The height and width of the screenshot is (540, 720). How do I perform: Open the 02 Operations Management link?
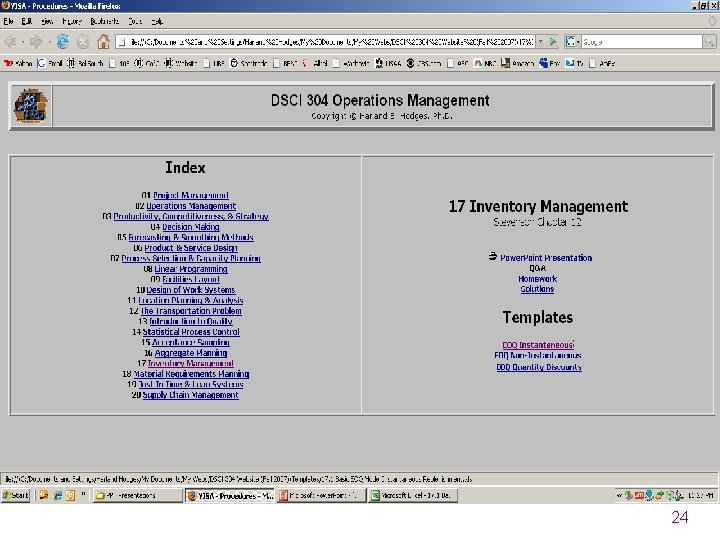[191, 206]
